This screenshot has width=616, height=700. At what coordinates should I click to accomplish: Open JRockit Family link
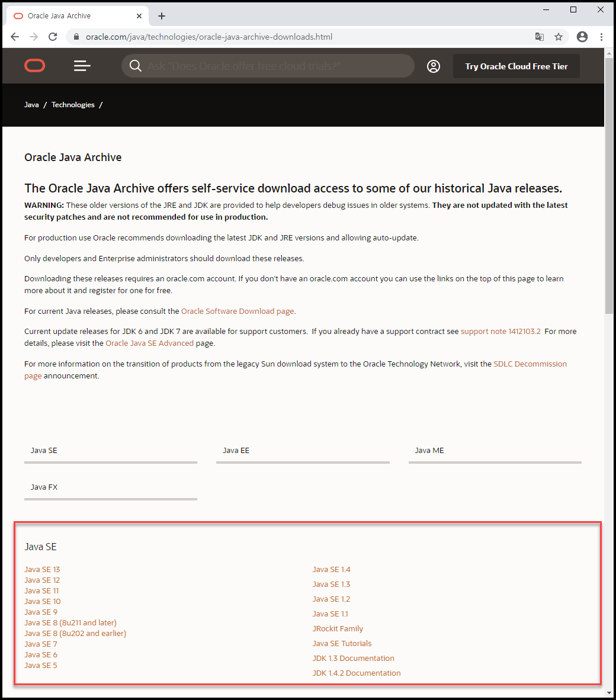(x=338, y=628)
